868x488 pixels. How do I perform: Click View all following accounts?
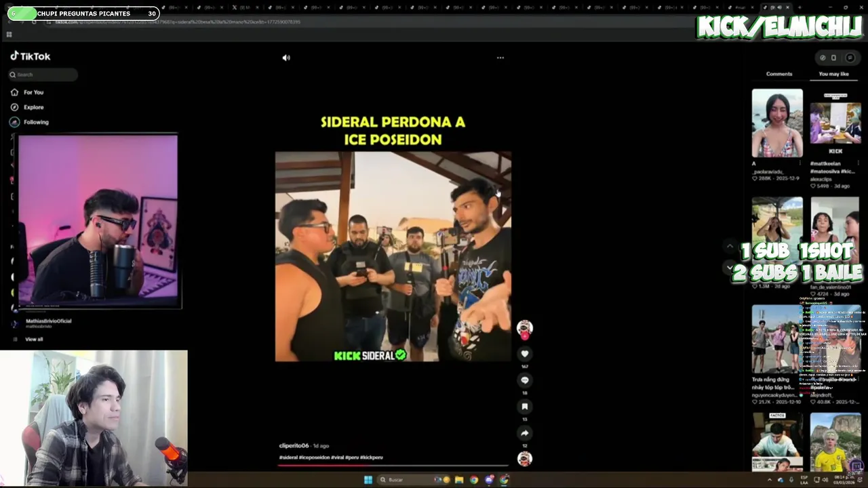click(x=34, y=339)
